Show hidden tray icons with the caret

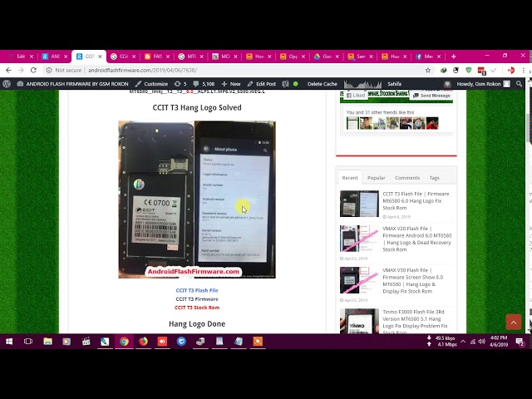[x=463, y=342]
